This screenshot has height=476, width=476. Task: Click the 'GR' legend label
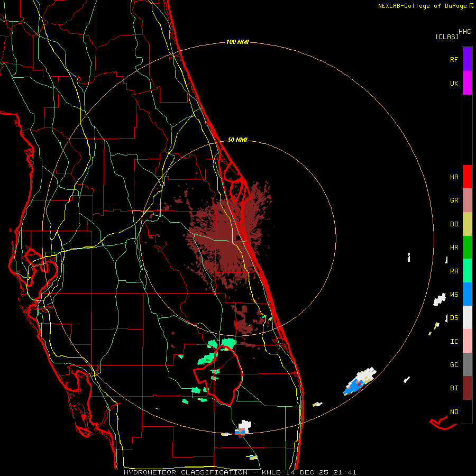click(x=454, y=200)
